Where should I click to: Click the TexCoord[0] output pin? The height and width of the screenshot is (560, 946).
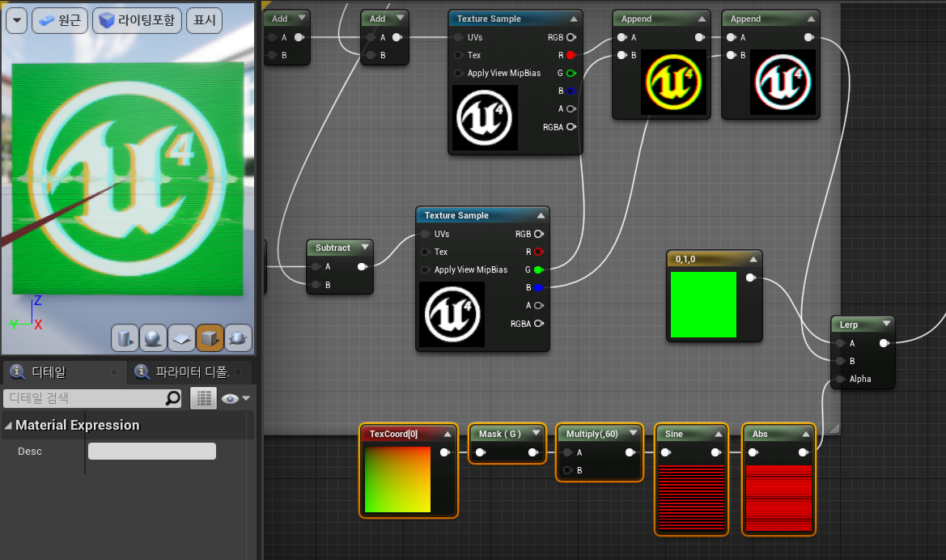click(444, 452)
